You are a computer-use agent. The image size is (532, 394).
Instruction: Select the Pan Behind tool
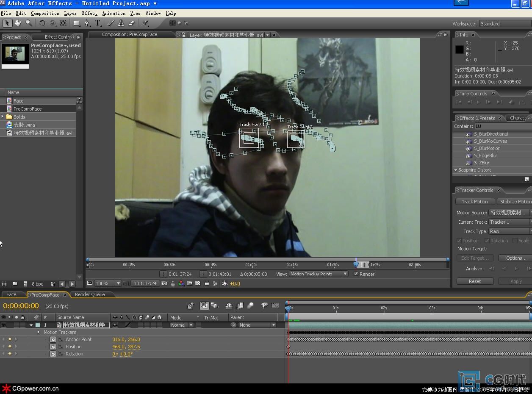pos(63,23)
